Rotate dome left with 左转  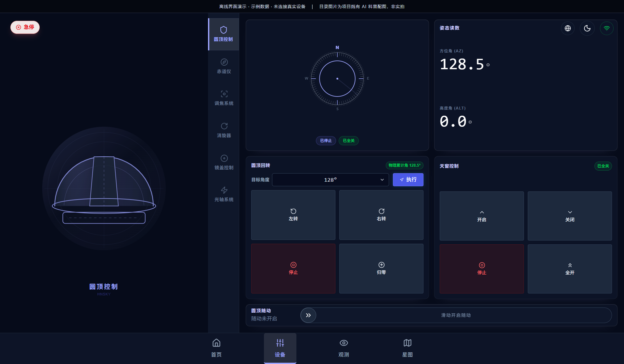coord(293,215)
